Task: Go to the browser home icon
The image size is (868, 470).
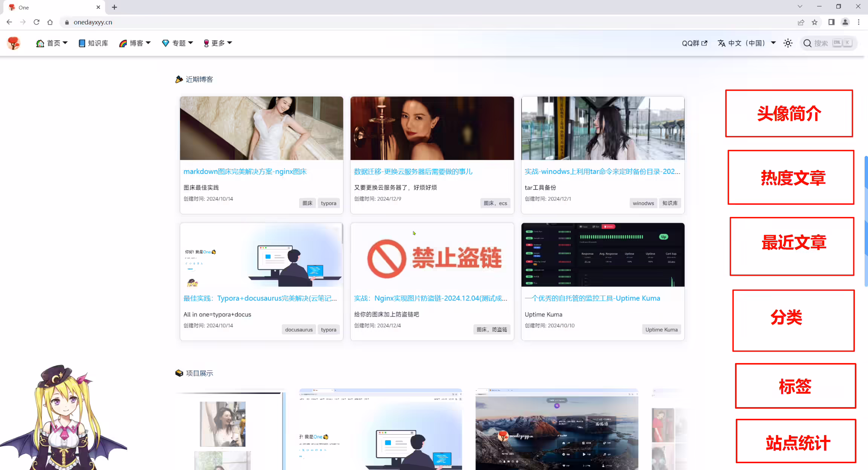Action: click(x=50, y=22)
